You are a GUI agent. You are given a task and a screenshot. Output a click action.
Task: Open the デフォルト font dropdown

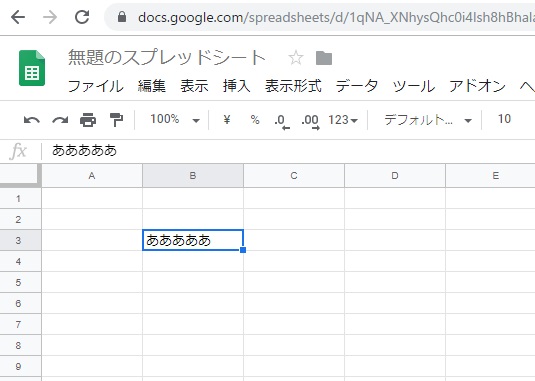[428, 120]
